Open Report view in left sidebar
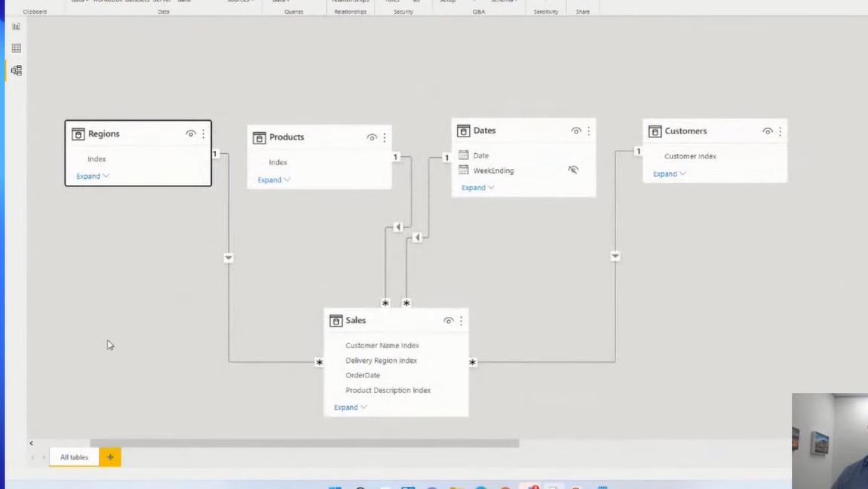The image size is (868, 489). [x=16, y=26]
